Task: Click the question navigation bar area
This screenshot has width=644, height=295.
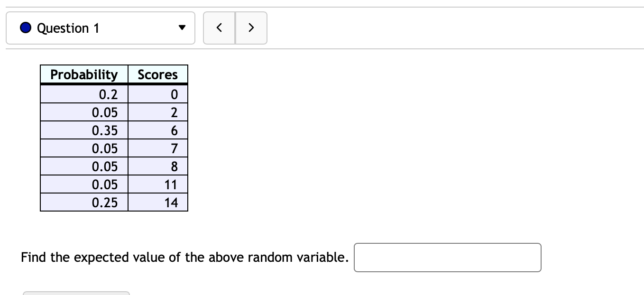Action: [101, 28]
